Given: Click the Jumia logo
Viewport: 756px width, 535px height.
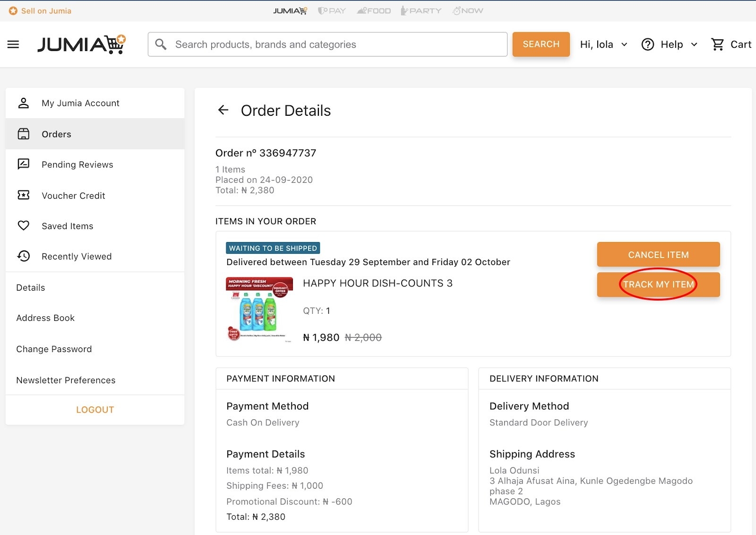Looking at the screenshot, I should (82, 44).
